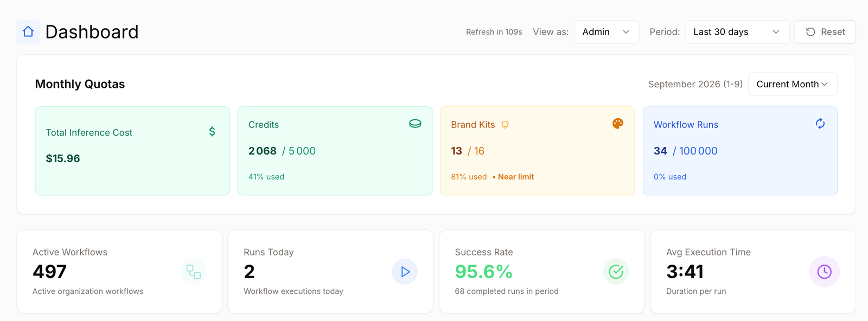
Task: Click the 497 active workflows number
Action: (49, 272)
